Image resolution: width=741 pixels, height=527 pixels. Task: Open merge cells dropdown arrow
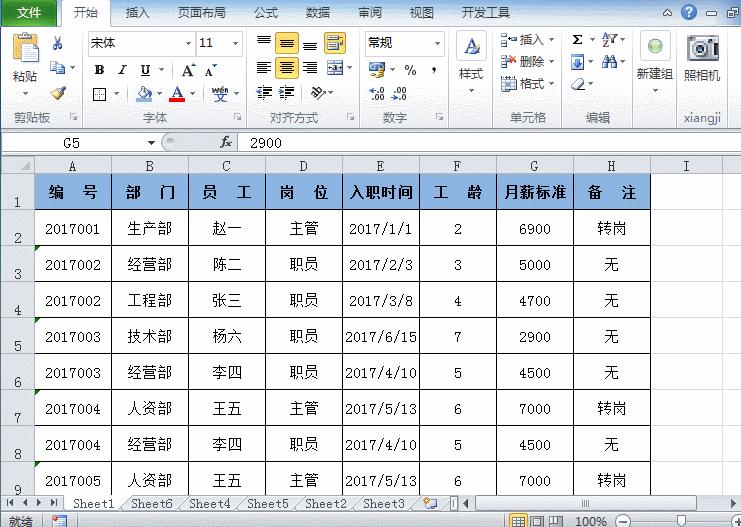coord(350,68)
